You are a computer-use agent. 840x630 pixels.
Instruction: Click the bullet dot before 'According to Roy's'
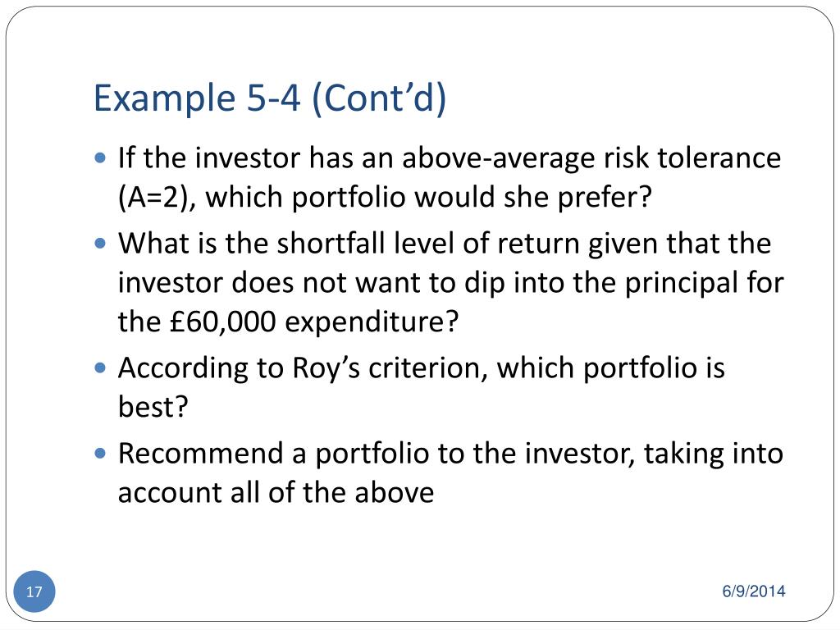pos(100,367)
